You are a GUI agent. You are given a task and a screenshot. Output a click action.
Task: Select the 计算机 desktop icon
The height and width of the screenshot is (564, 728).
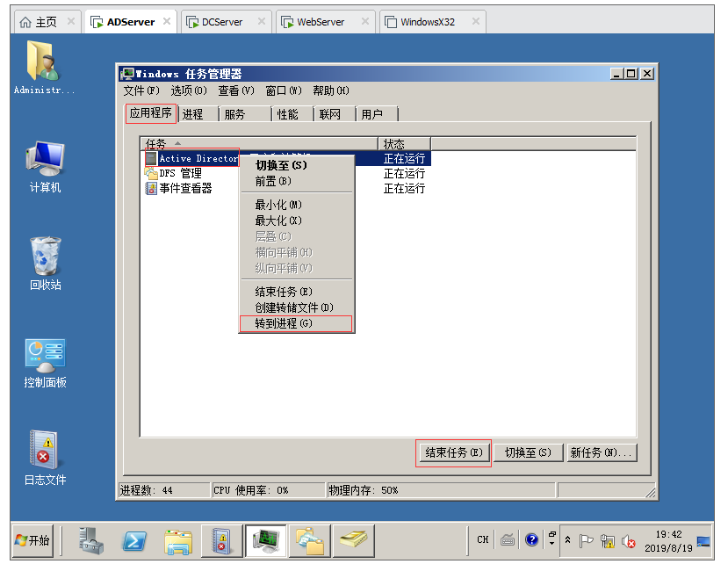click(45, 167)
